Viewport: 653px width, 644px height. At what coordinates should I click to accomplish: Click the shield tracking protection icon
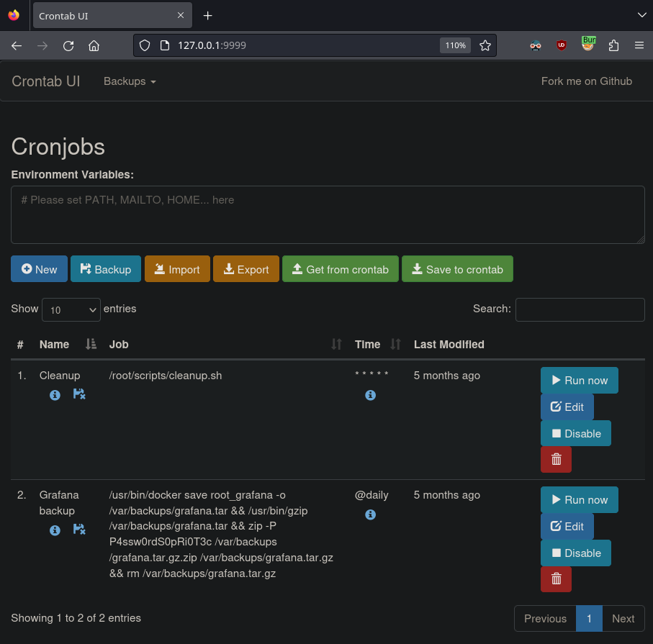(145, 45)
